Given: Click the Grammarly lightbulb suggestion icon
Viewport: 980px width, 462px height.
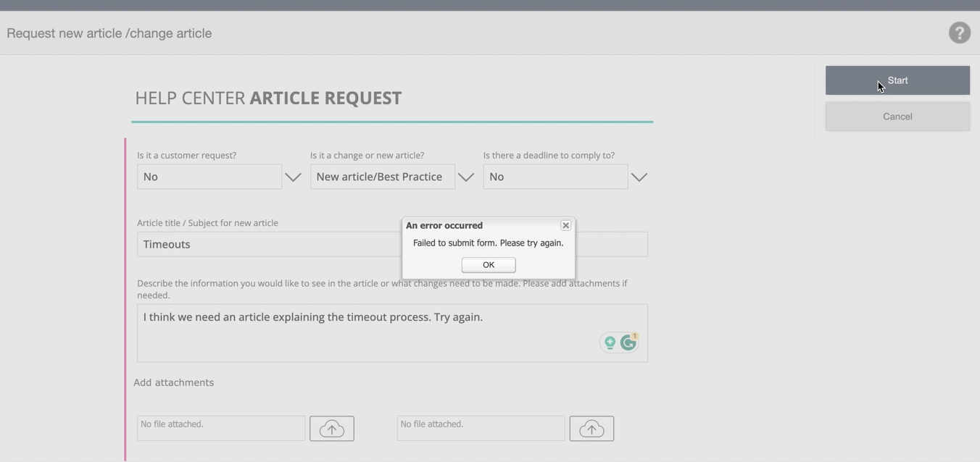Looking at the screenshot, I should click(x=610, y=342).
